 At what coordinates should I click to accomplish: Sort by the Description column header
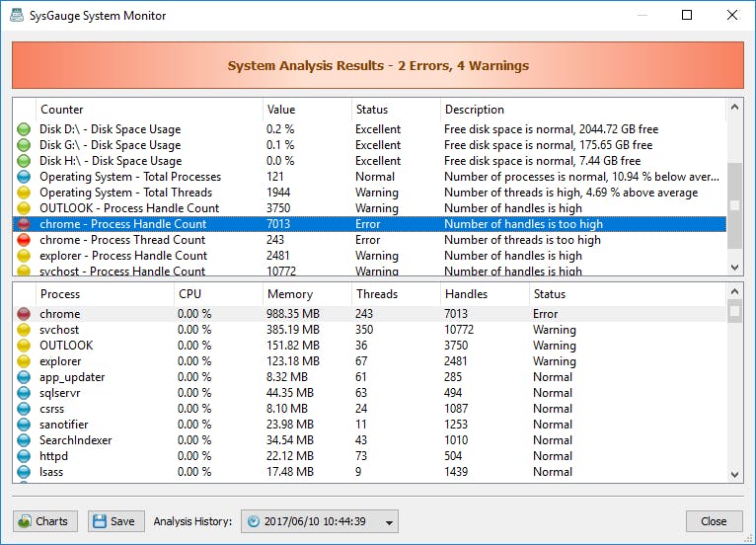583,110
